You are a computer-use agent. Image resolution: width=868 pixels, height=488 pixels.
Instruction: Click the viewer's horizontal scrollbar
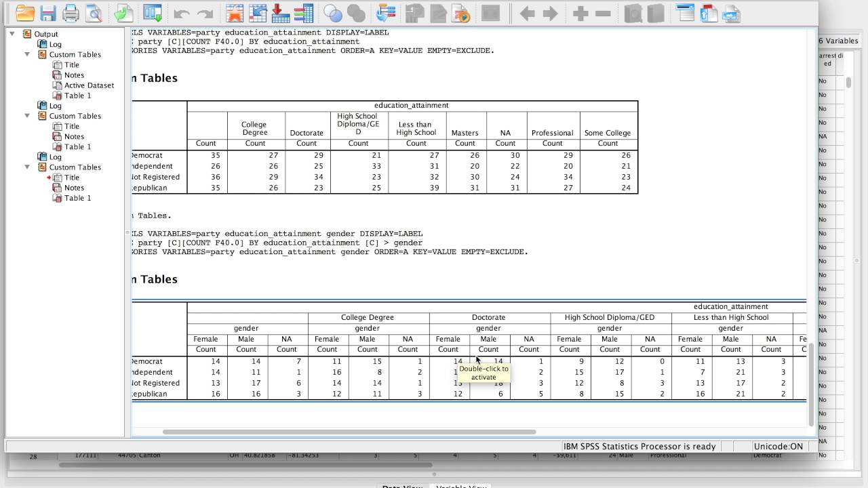point(349,432)
